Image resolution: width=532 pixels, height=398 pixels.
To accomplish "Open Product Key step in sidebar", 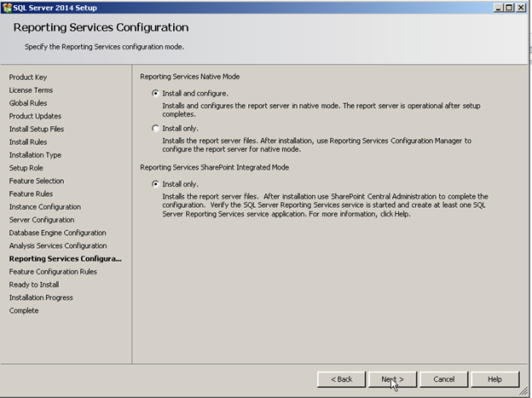I will pos(28,78).
